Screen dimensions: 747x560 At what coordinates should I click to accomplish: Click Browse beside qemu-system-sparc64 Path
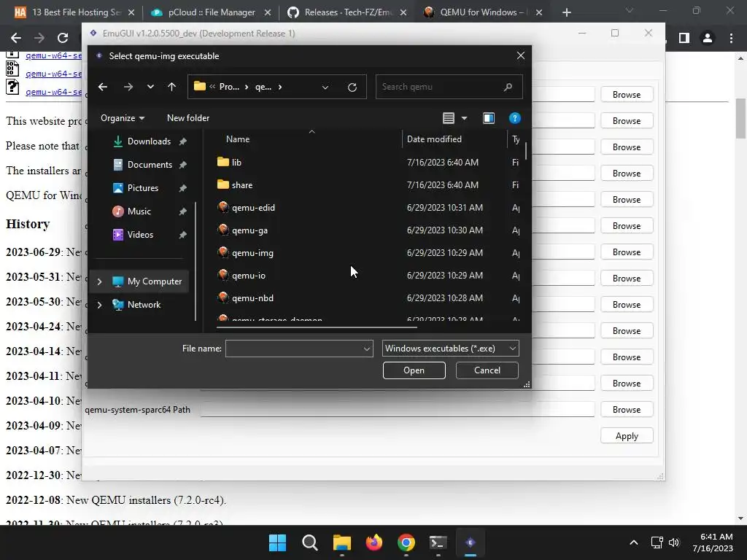coord(627,410)
